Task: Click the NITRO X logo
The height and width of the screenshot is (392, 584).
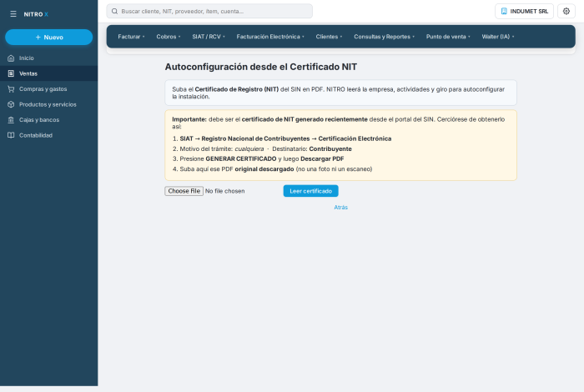Action: pos(36,14)
